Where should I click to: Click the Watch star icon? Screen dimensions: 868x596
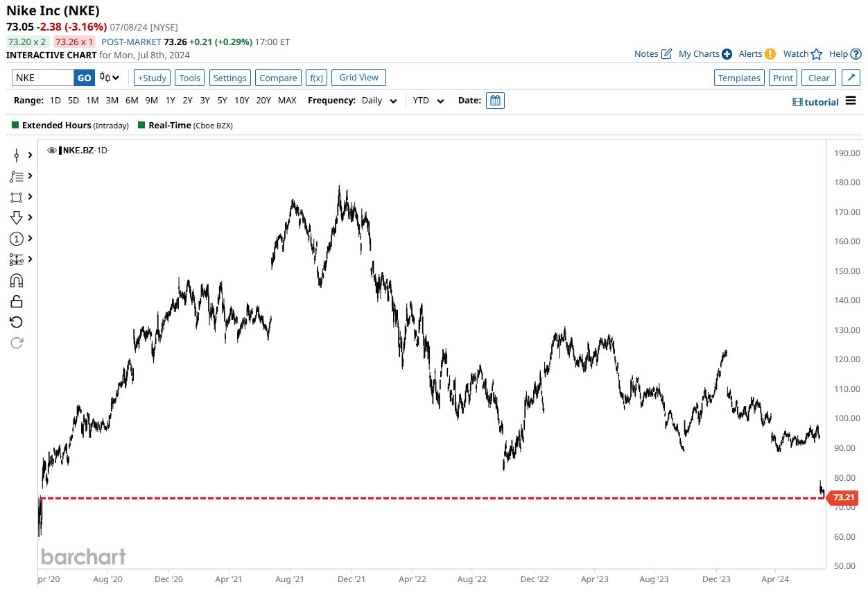click(x=817, y=54)
